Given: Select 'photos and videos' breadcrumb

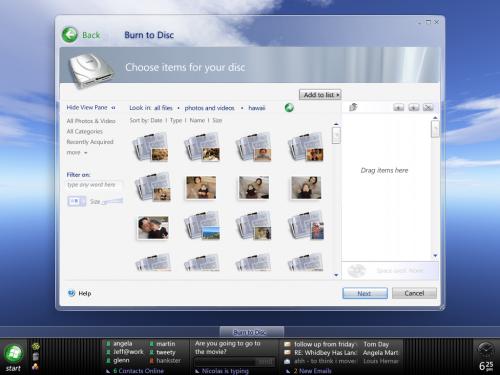Looking at the screenshot, I should (209, 108).
